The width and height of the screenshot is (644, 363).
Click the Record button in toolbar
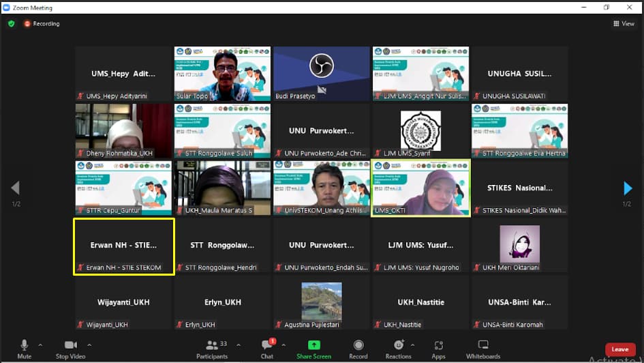click(358, 348)
